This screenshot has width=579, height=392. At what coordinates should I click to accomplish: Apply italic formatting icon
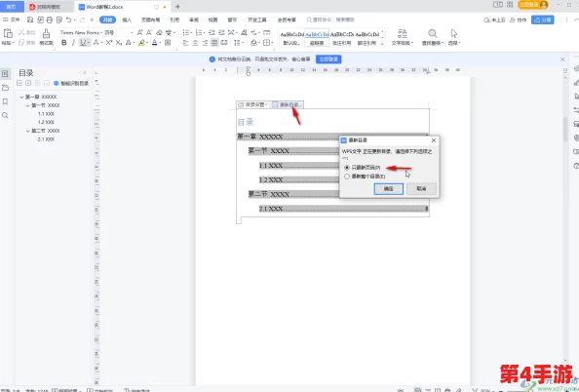(73, 43)
